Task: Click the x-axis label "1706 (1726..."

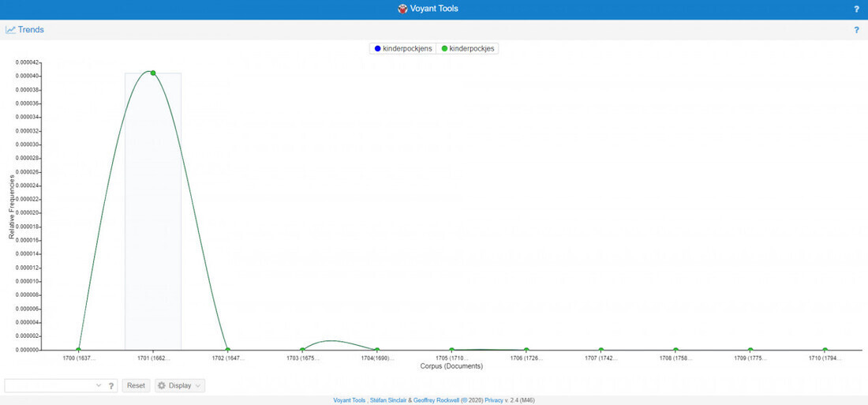Action: (x=526, y=359)
